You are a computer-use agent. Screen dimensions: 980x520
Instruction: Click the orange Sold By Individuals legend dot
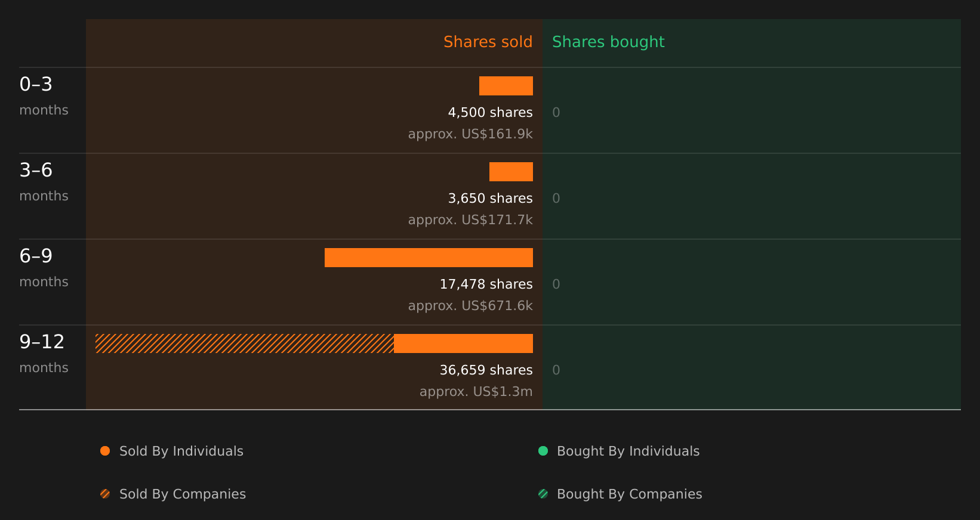click(105, 451)
